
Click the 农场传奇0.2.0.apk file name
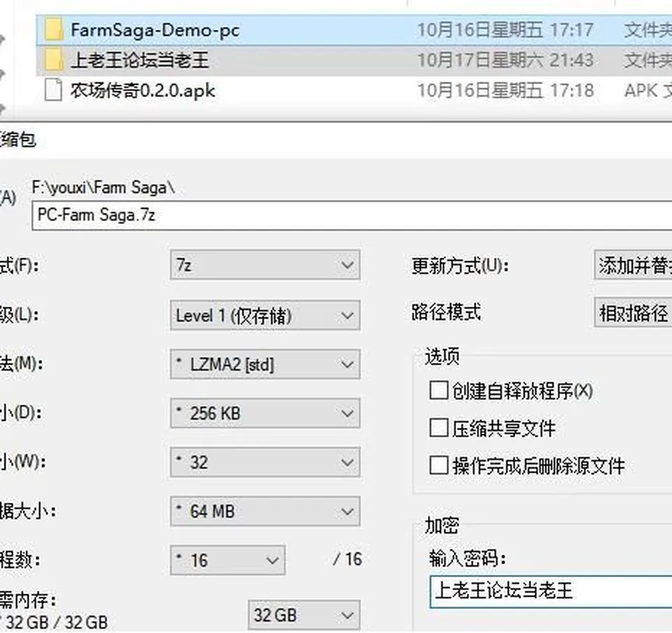[143, 90]
